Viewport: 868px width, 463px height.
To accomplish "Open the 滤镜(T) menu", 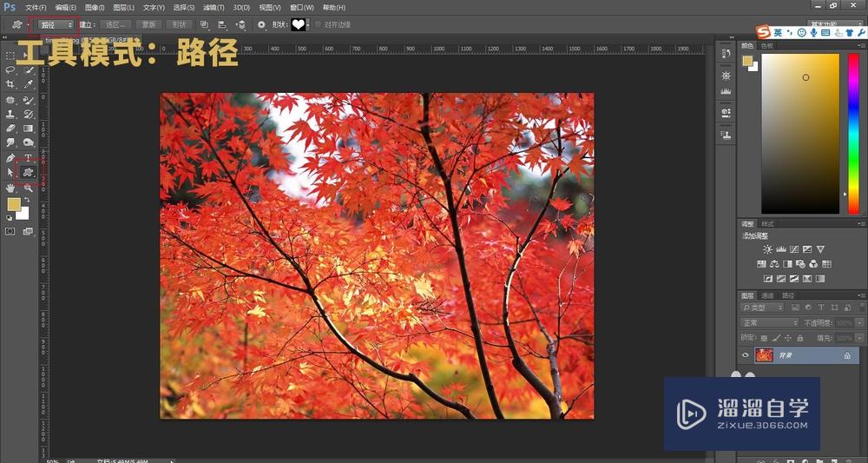I will (x=214, y=8).
